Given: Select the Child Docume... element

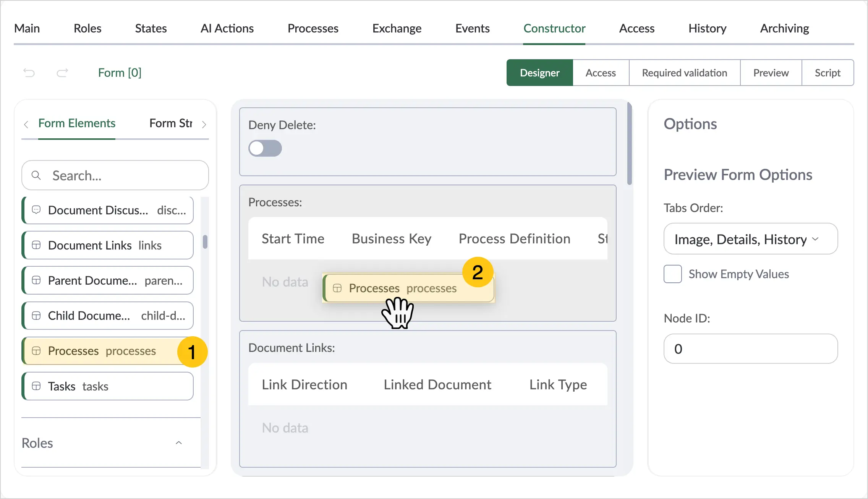Looking at the screenshot, I should tap(108, 316).
